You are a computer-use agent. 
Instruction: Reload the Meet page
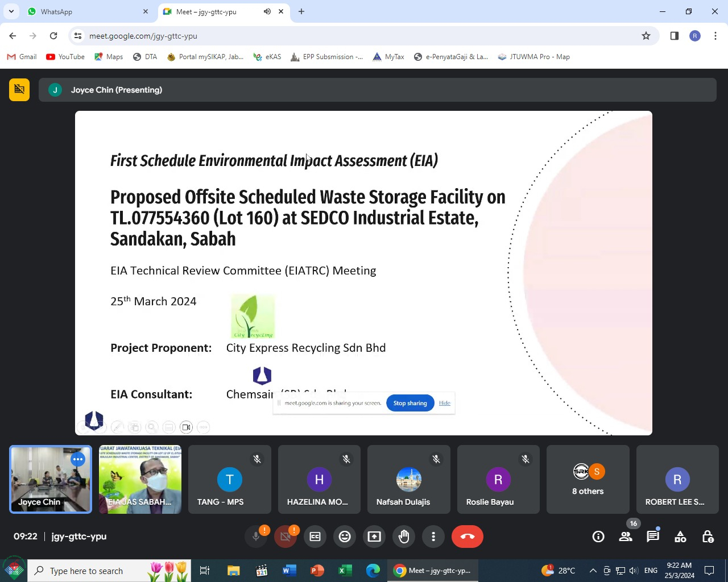[x=53, y=36]
